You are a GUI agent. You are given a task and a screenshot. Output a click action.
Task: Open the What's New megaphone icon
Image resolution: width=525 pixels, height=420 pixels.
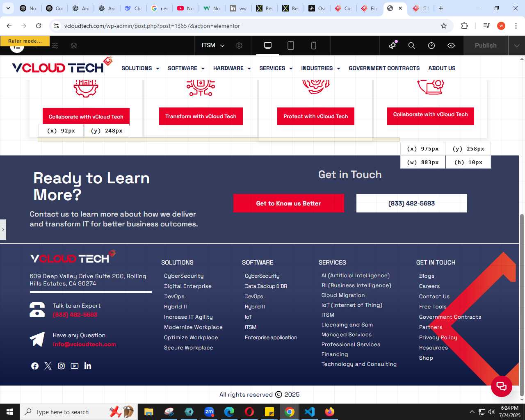[393, 45]
